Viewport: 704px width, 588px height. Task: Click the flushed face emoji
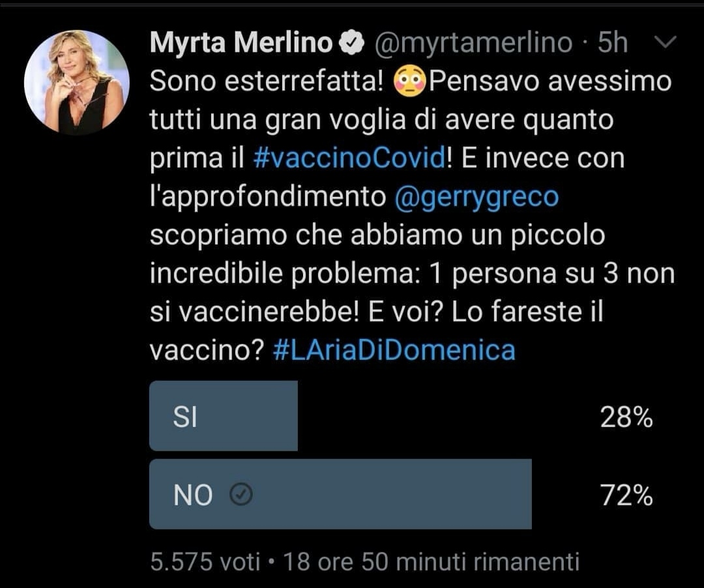(x=410, y=82)
